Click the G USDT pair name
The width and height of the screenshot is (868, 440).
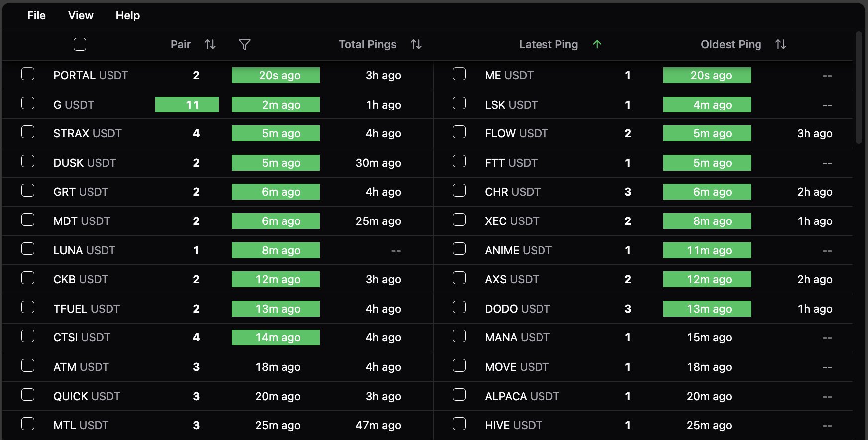[74, 105]
